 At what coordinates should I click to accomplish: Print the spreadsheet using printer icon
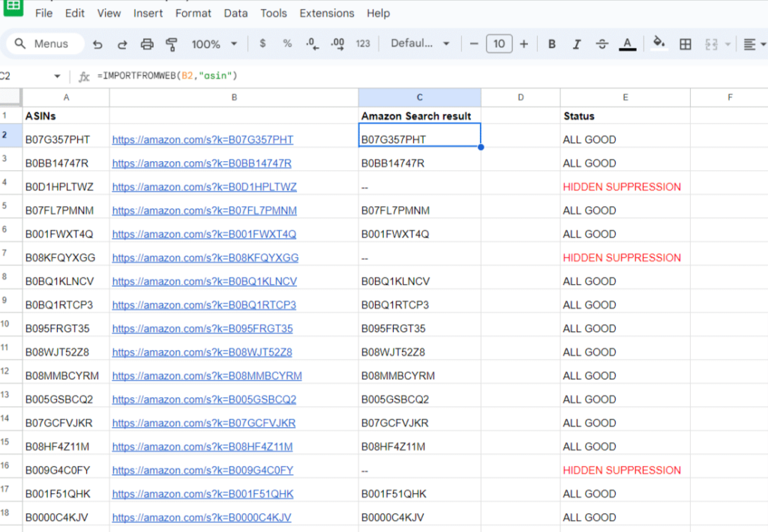click(x=147, y=44)
